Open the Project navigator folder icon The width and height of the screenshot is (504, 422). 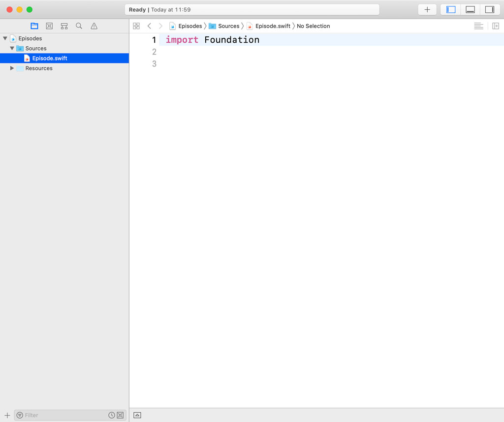pyautogui.click(x=34, y=26)
